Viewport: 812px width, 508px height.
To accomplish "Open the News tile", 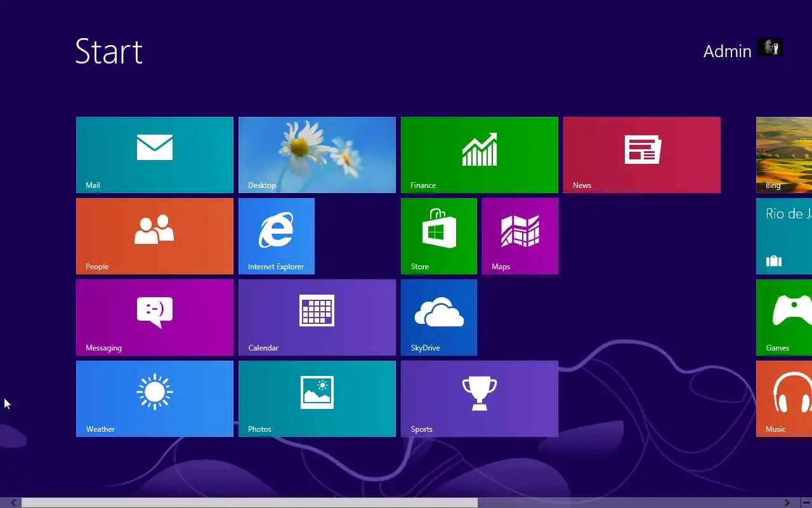I will click(x=642, y=155).
